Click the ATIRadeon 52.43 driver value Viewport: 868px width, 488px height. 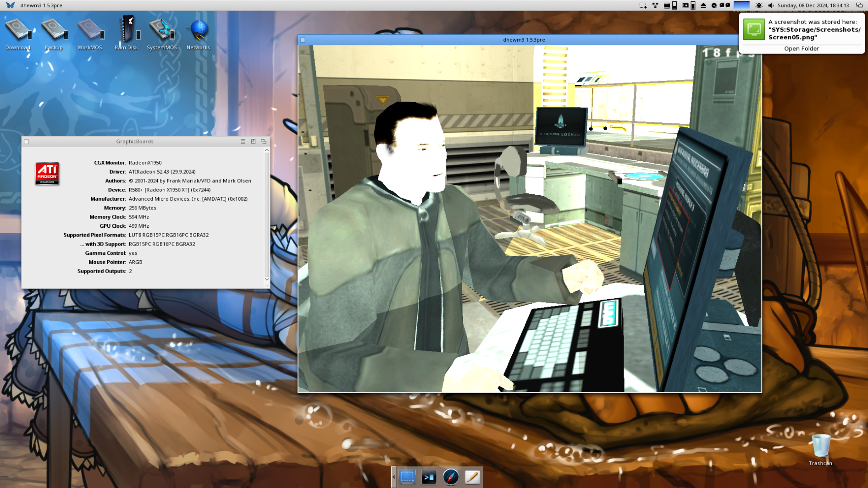point(162,172)
